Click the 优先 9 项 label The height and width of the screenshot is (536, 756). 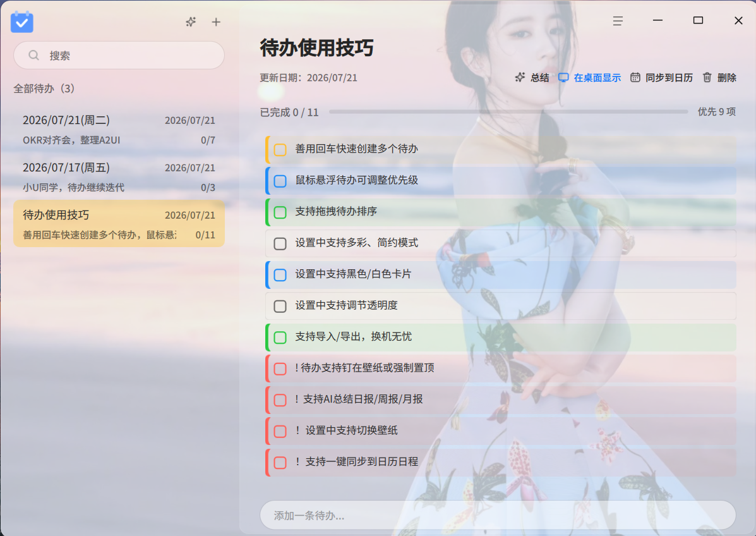click(717, 112)
